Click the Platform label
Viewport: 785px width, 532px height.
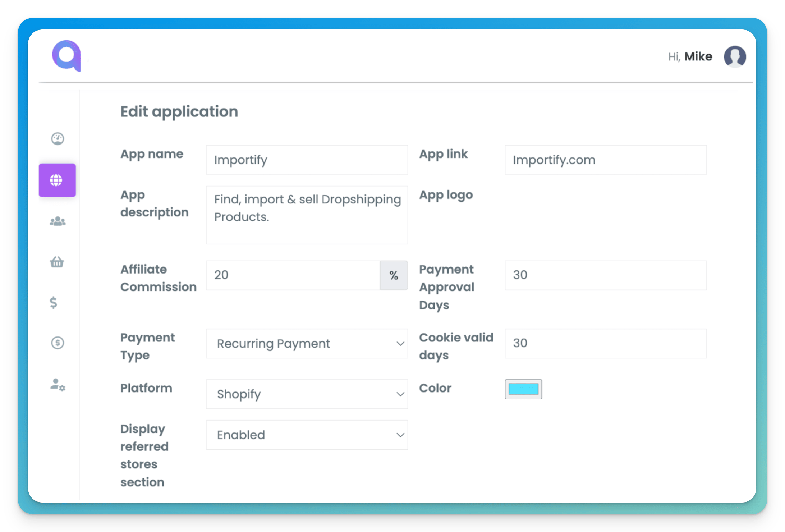tap(146, 388)
